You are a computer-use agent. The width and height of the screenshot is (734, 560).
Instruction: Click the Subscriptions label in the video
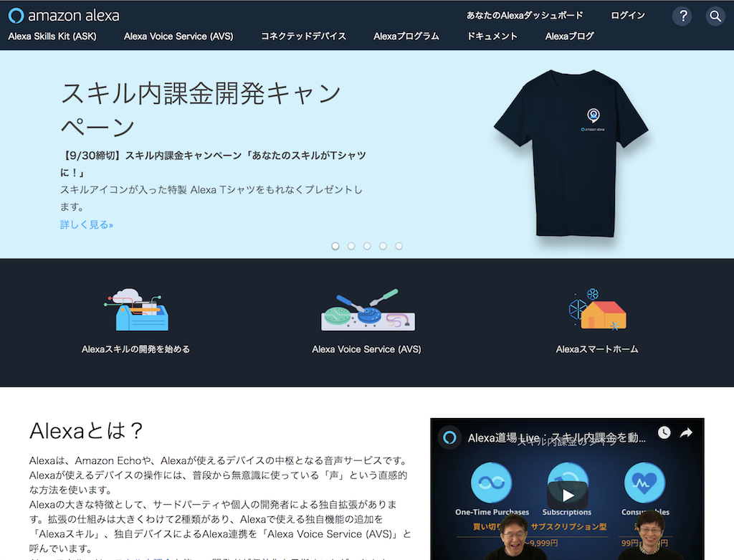click(566, 512)
